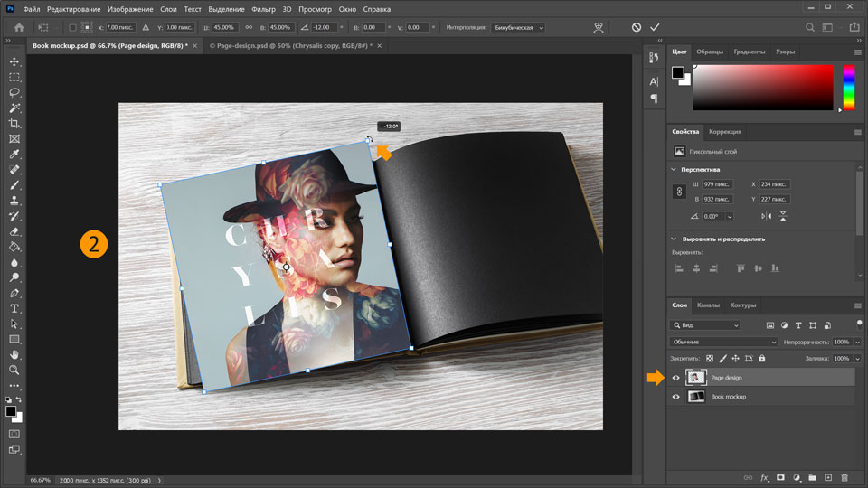The width and height of the screenshot is (868, 488).
Task: Select the Horizontal Type tool
Action: click(x=14, y=308)
